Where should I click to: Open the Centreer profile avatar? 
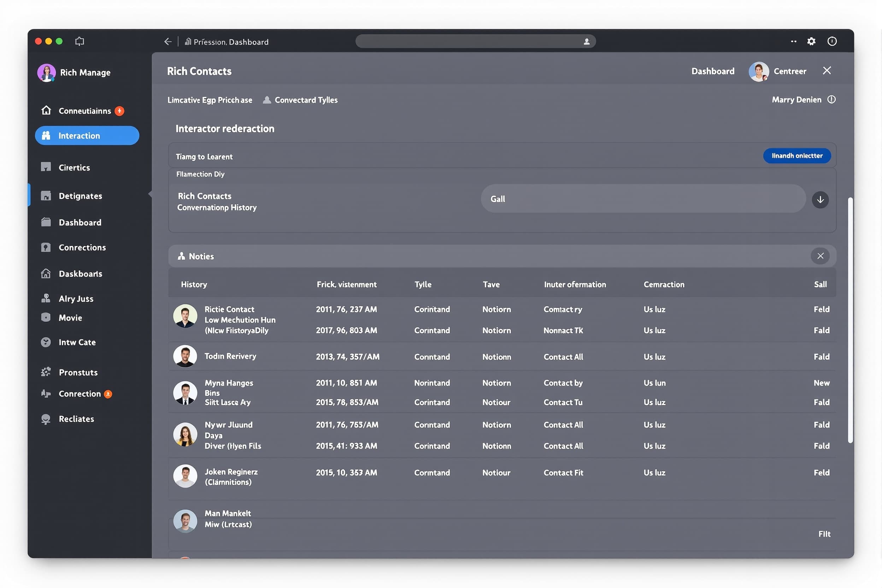759,71
